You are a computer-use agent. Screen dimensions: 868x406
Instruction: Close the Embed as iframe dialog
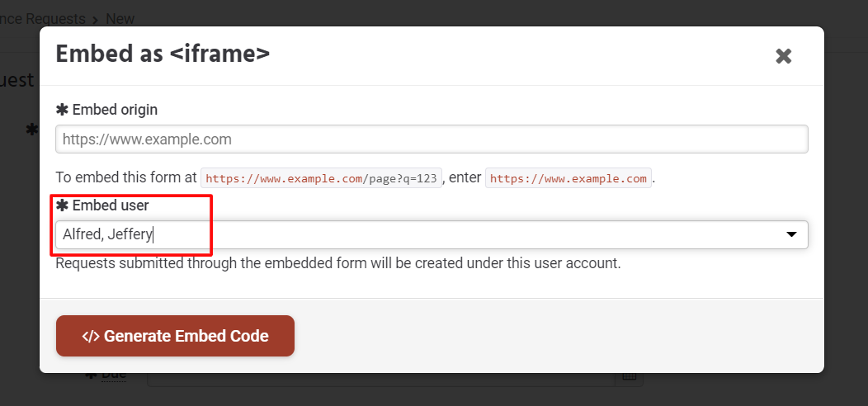point(783,56)
